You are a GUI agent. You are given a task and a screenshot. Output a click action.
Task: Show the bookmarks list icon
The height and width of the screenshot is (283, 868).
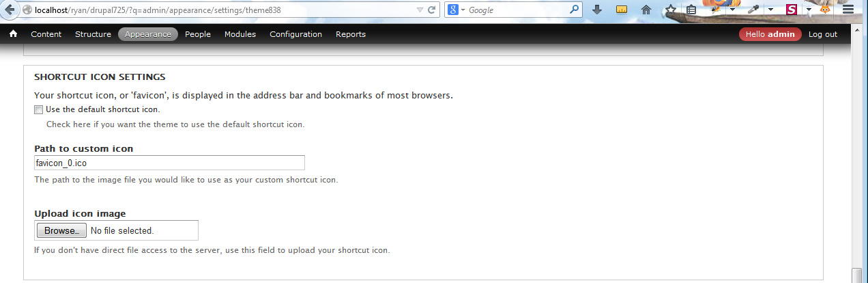click(x=691, y=10)
